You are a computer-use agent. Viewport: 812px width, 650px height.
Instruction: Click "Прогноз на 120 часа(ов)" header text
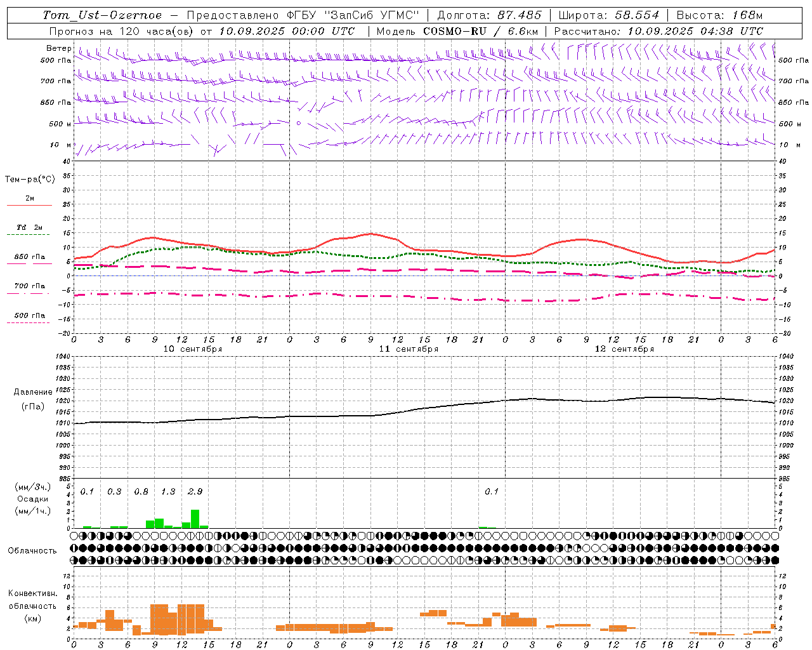(x=122, y=31)
